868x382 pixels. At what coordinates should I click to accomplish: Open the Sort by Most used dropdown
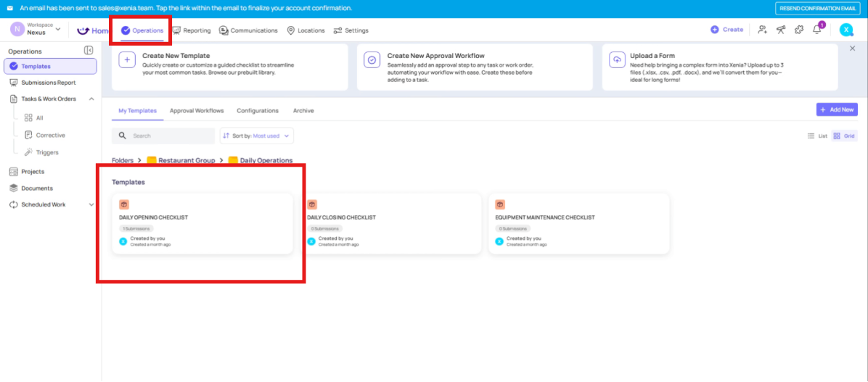pyautogui.click(x=257, y=136)
